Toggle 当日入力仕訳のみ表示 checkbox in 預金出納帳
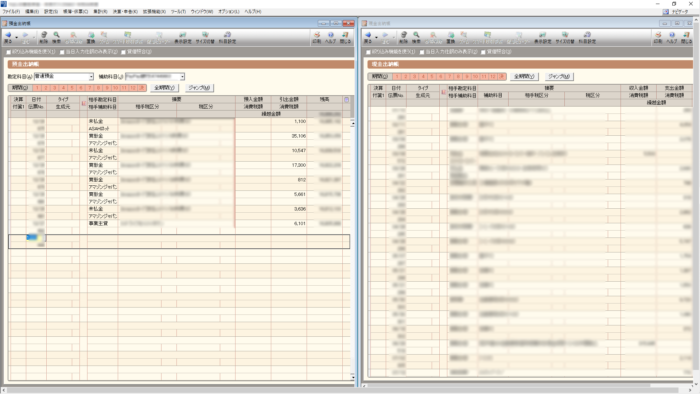Image resolution: width=700 pixels, height=394 pixels. (x=62, y=52)
